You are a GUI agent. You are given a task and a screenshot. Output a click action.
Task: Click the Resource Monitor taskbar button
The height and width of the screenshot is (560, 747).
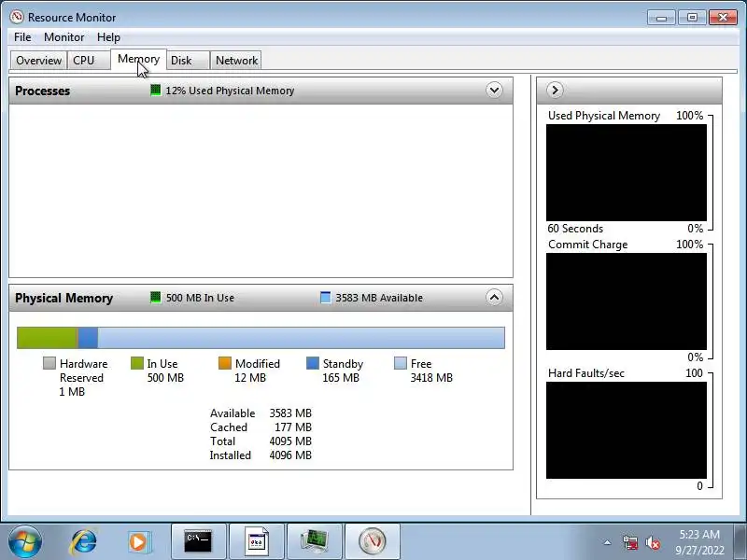click(x=373, y=542)
